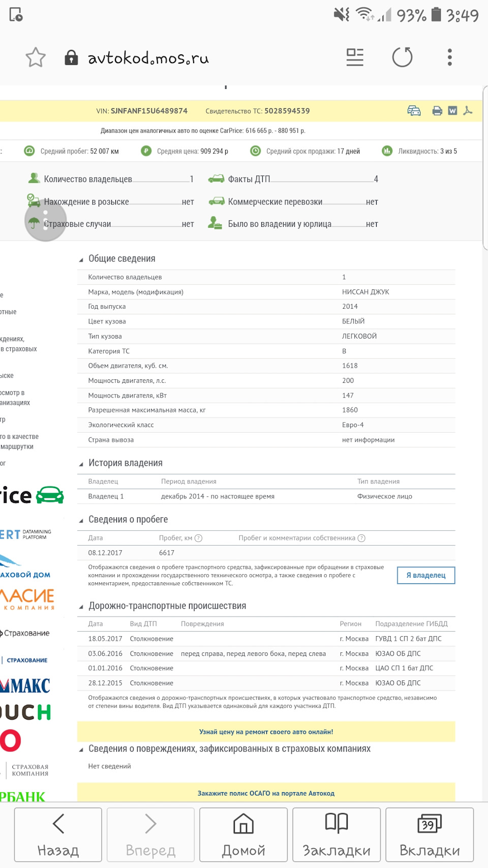
Task: Open the browser three-dot menu
Action: click(x=449, y=57)
